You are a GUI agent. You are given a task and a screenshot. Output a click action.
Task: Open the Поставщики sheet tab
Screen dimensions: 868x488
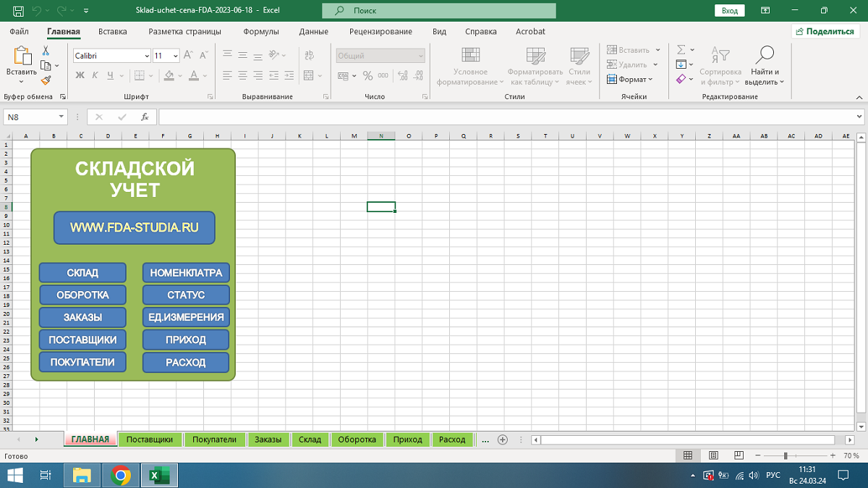click(150, 439)
